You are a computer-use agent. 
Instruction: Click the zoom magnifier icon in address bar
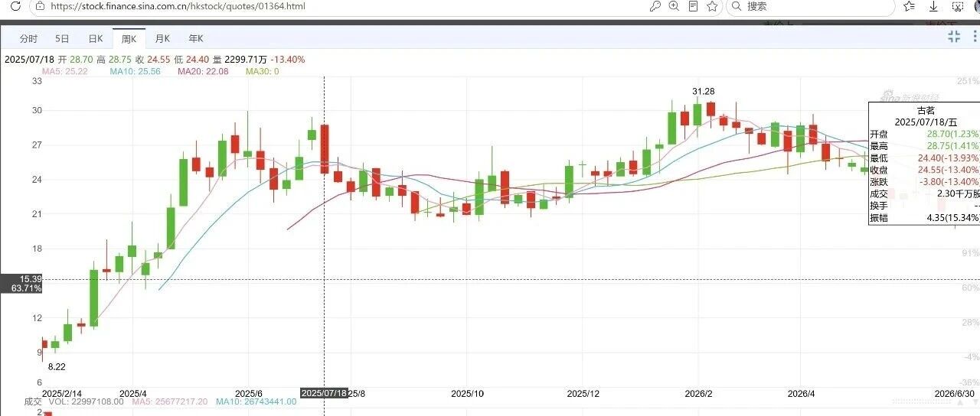click(x=674, y=6)
